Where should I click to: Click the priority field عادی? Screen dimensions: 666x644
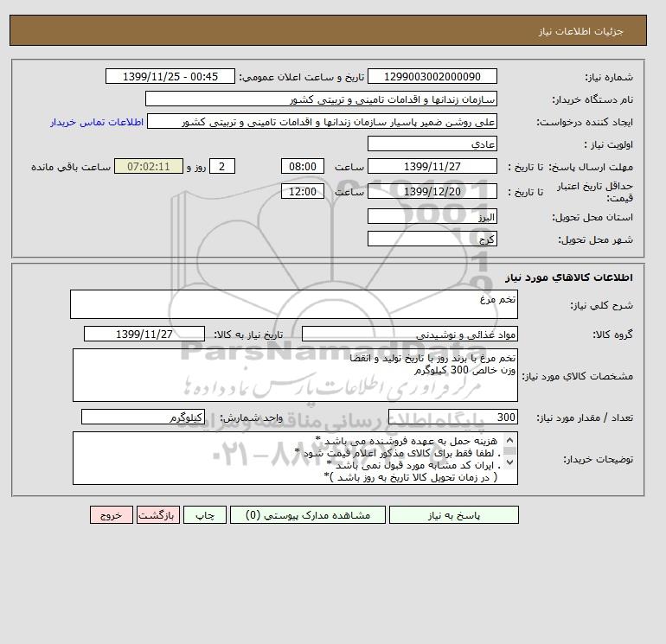point(432,143)
